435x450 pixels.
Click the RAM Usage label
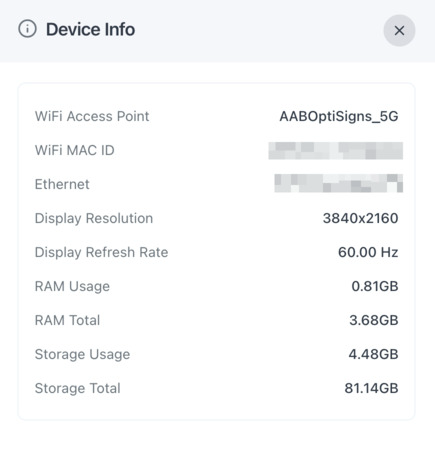click(72, 287)
